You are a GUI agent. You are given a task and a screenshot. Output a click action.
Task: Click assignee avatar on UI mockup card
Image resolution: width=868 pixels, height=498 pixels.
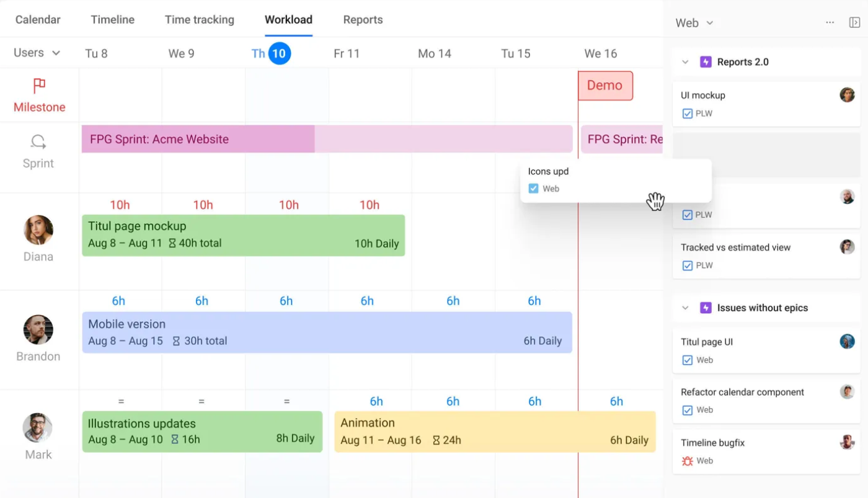point(847,95)
